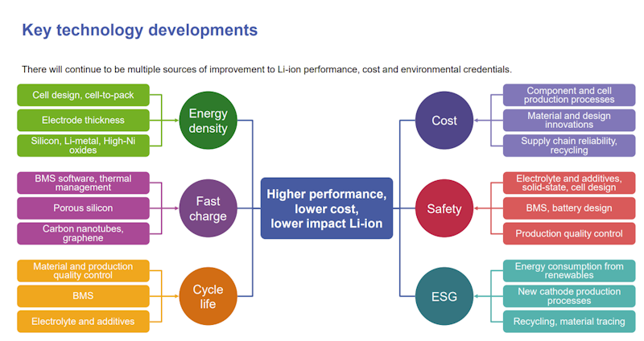This screenshot has height=341, width=644.
Task: Select the Porous silicon box
Action: [83, 208]
